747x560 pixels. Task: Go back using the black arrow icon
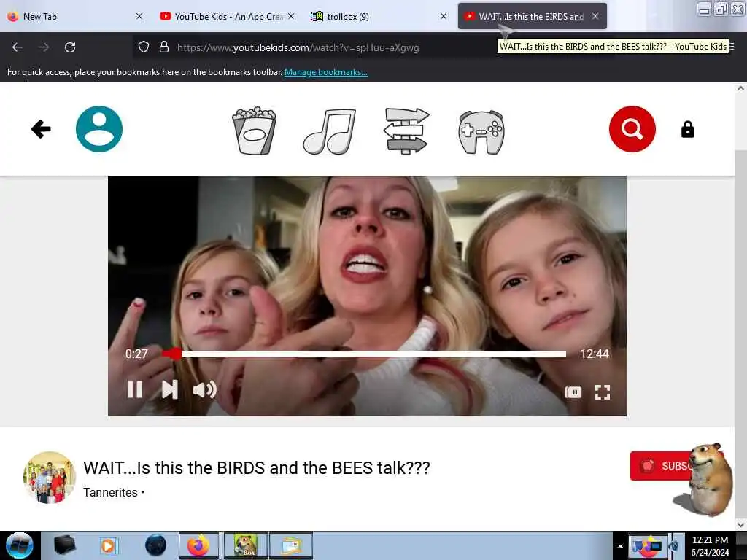(x=41, y=129)
